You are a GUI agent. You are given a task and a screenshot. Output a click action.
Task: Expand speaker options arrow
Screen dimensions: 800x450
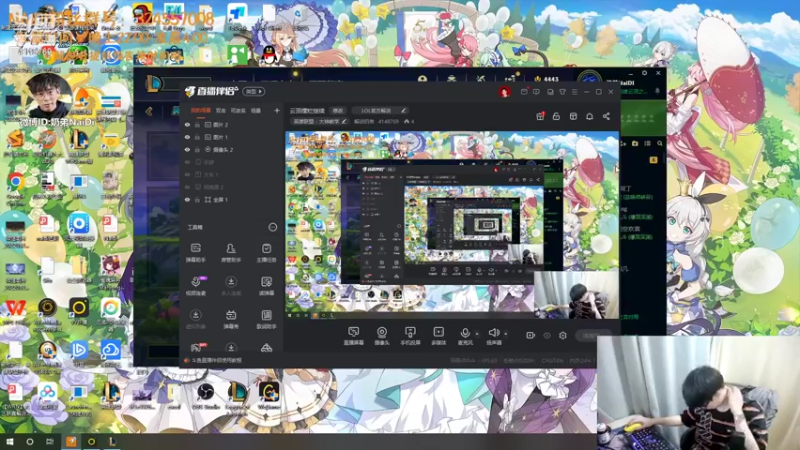[506, 334]
